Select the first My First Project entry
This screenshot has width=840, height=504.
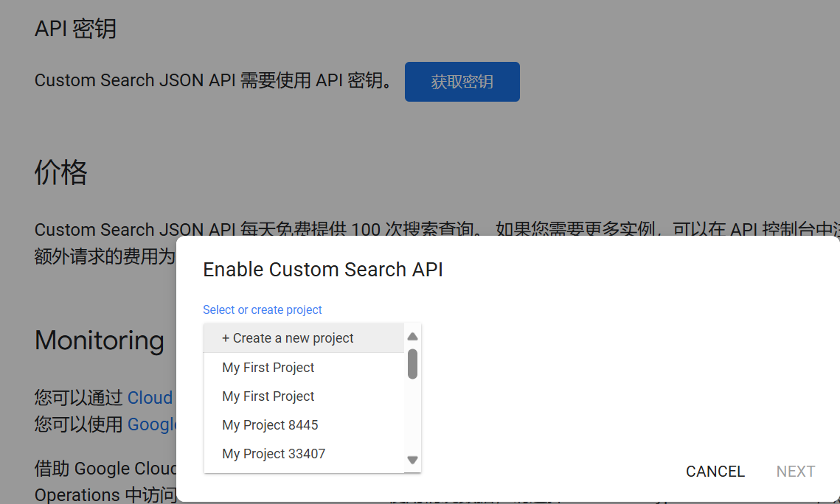268,368
